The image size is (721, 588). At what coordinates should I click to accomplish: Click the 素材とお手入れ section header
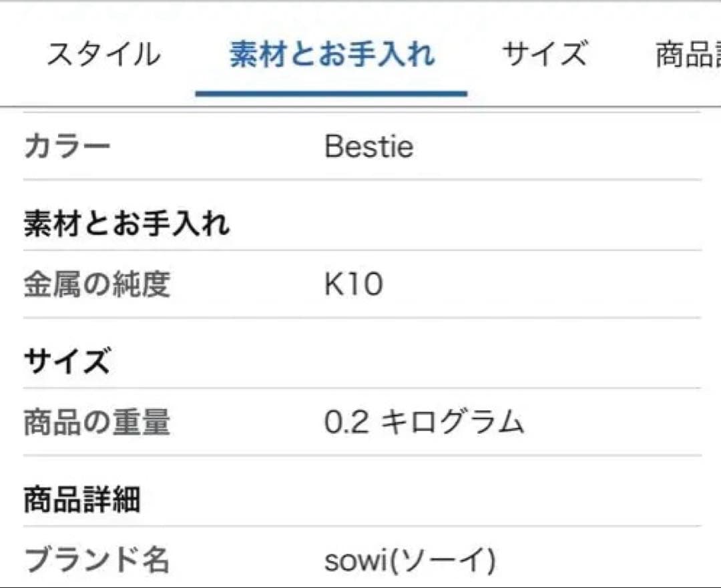click(x=127, y=222)
